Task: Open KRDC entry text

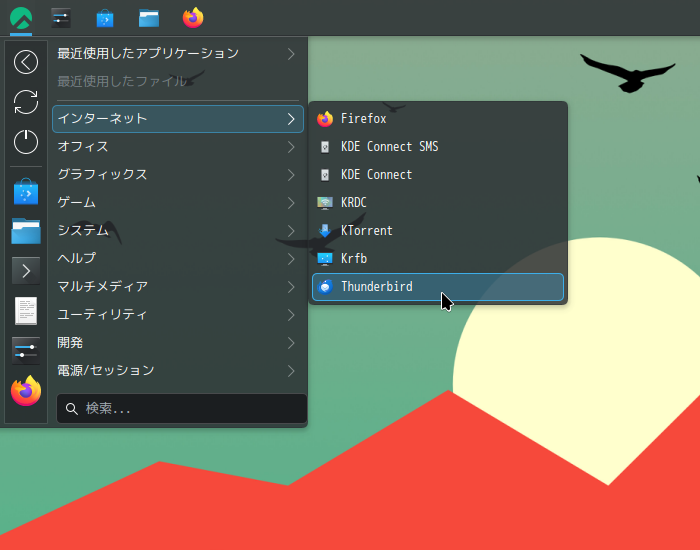Action: point(354,203)
